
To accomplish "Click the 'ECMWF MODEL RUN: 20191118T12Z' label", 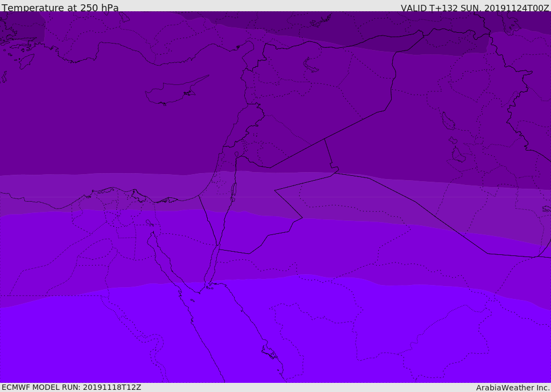I will [72, 387].
